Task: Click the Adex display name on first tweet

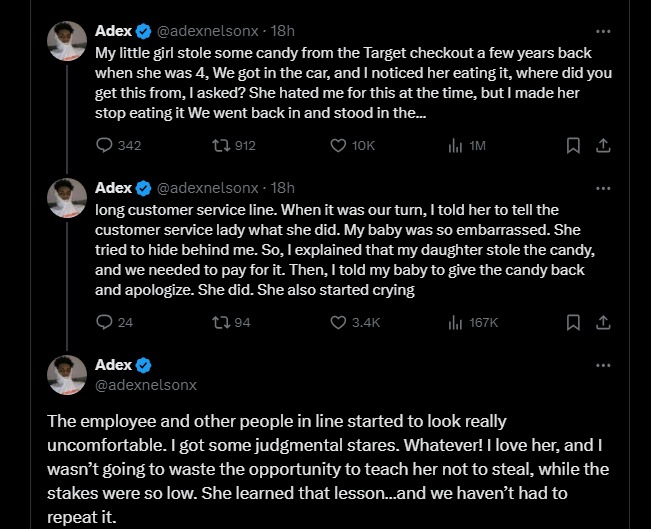Action: 113,31
